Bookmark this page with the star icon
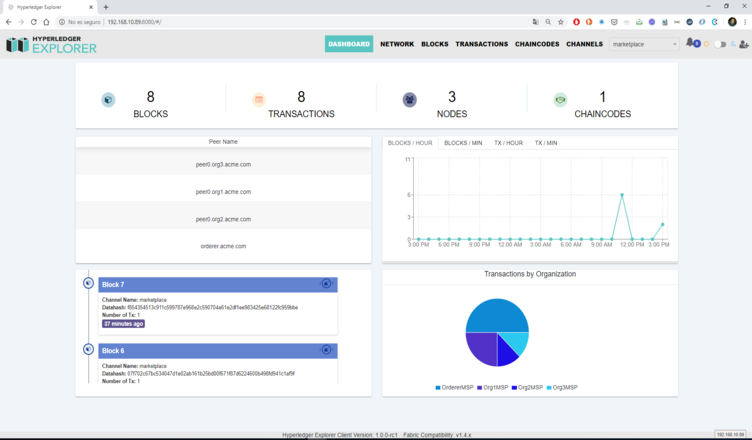Screen dimensions: 752x440 click(561, 22)
